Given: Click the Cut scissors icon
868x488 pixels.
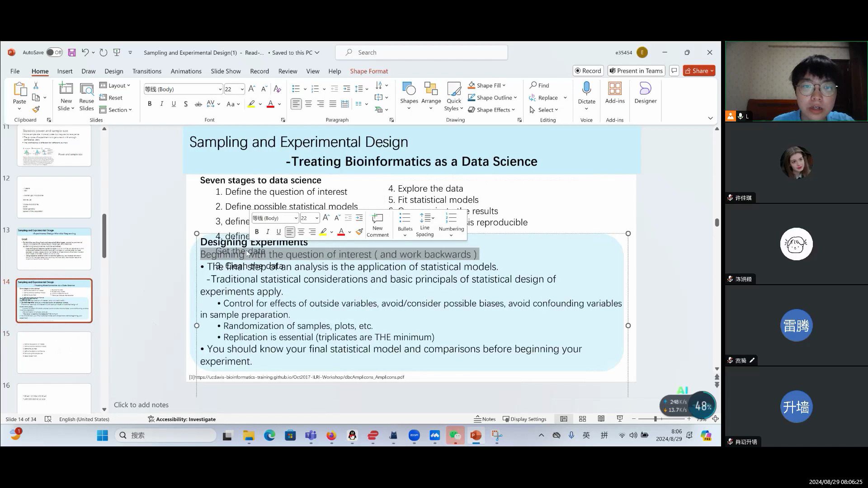Looking at the screenshot, I should click(x=36, y=85).
